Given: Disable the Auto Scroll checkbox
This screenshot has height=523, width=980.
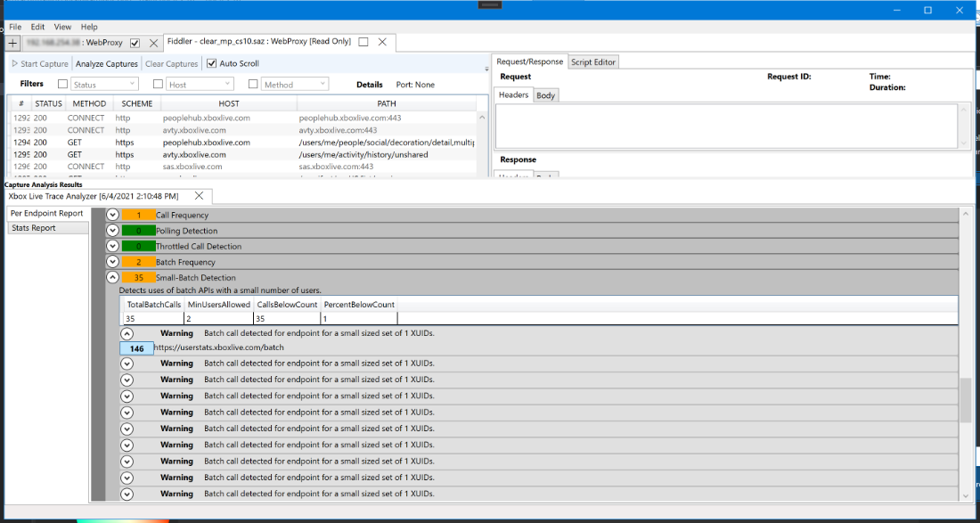Looking at the screenshot, I should pos(211,63).
